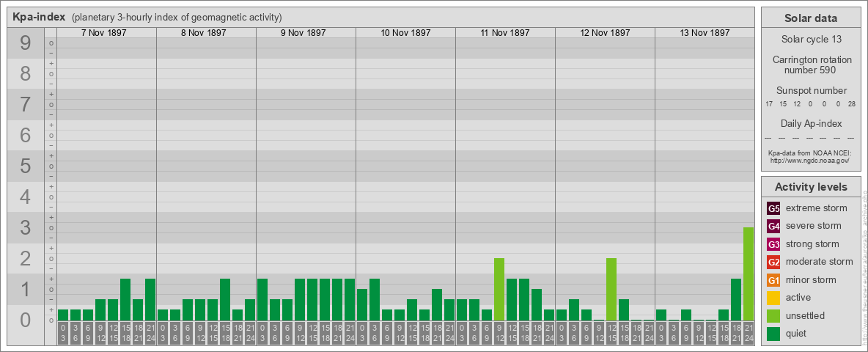Click Kp scale number 3 on axis

coord(26,227)
